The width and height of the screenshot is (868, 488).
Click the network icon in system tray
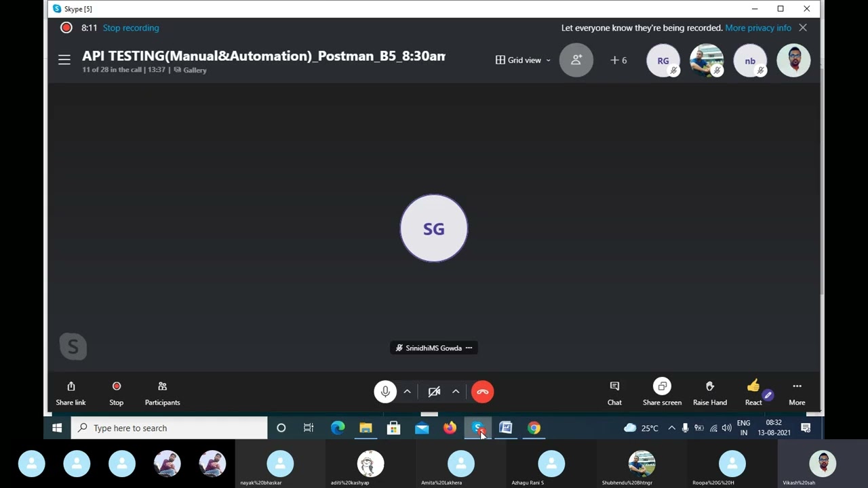coord(713,428)
